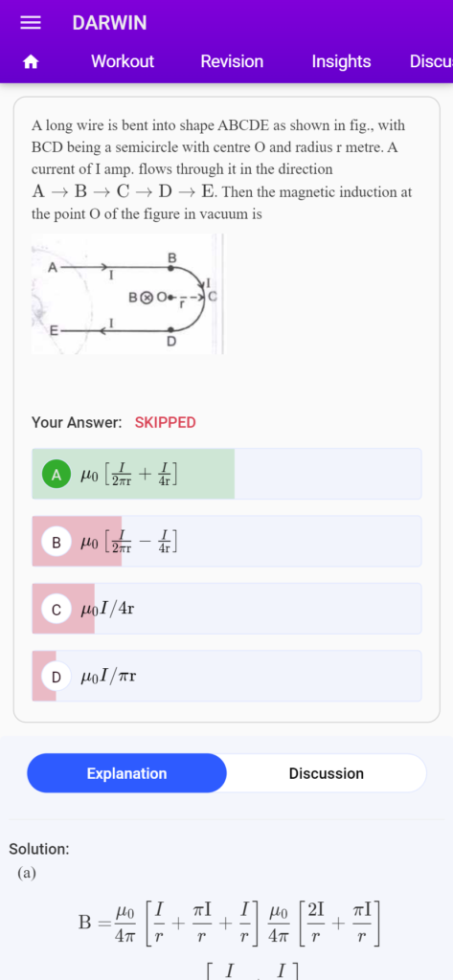Tap the SKIPPED answer status label
The height and width of the screenshot is (980, 453).
click(x=165, y=422)
